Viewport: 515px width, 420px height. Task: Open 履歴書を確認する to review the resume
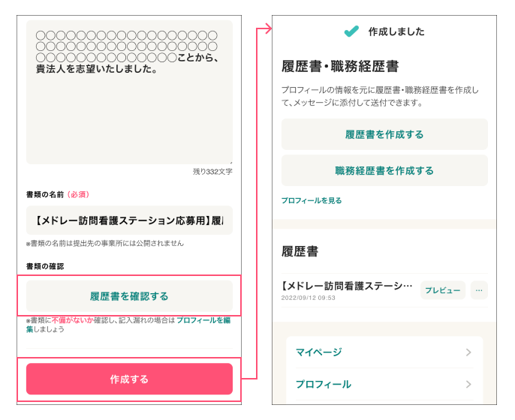click(129, 296)
